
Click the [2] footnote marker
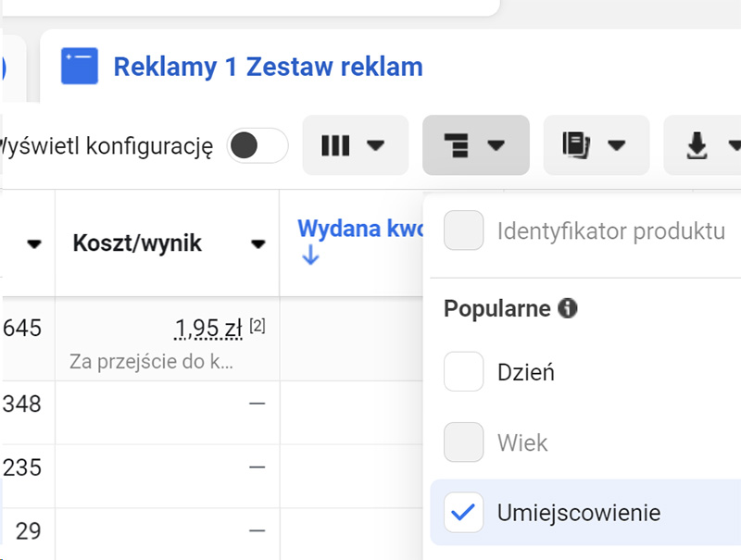point(257,326)
